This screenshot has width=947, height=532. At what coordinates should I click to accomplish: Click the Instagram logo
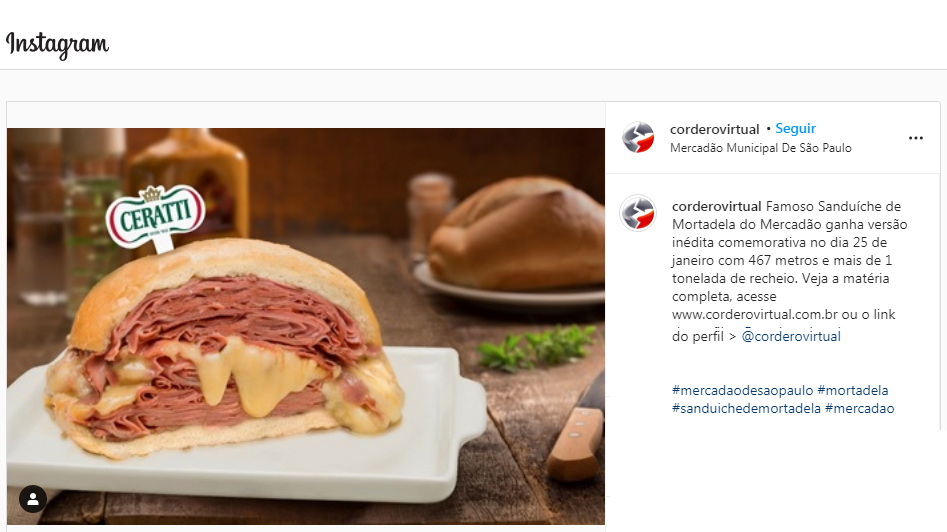[57, 44]
